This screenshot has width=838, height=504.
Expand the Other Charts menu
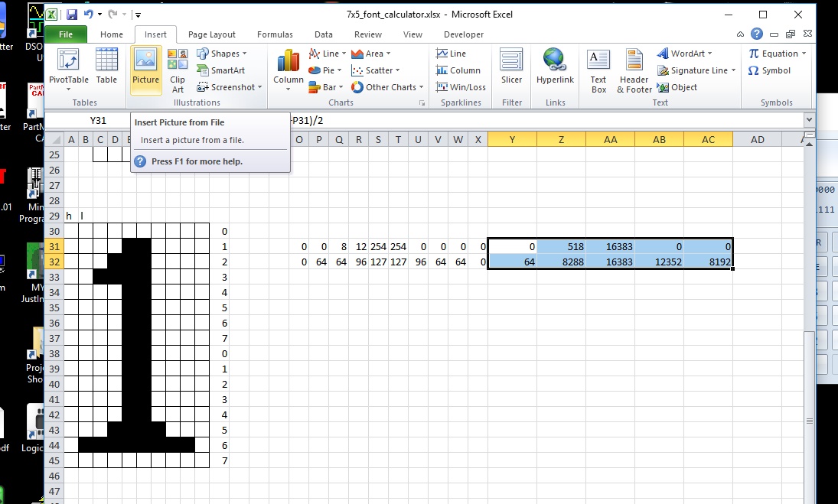coord(386,87)
